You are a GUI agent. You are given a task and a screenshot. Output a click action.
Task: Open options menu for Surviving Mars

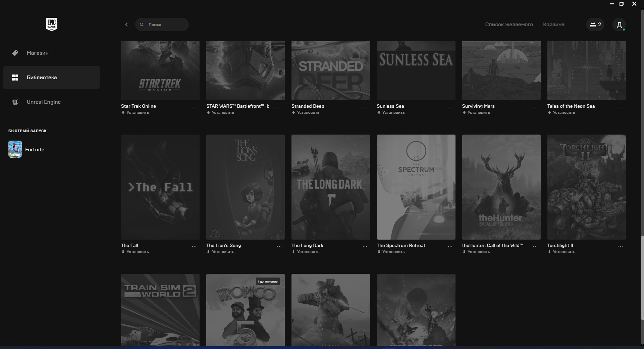click(x=535, y=107)
